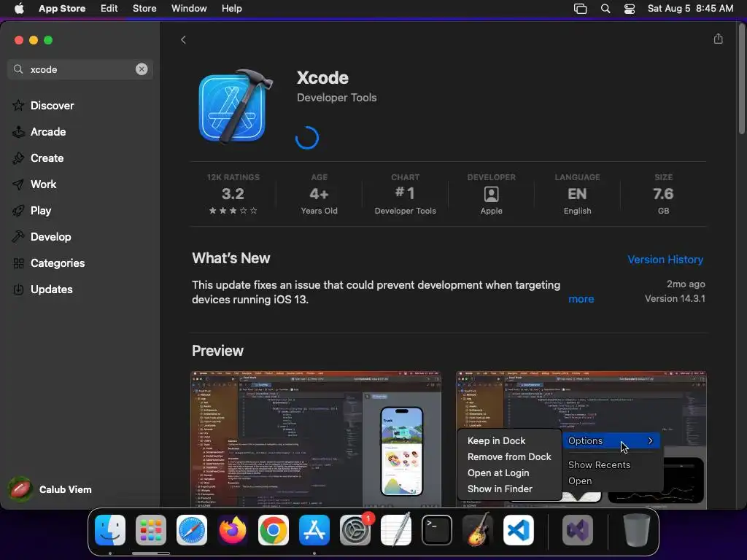Screen dimensions: 747x560
Task: Expand the Options submenu item
Action: pos(611,440)
